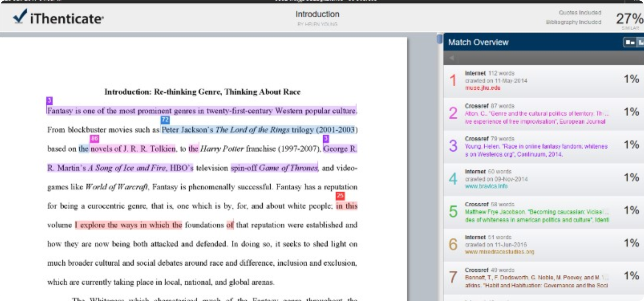Click the purple marker above "George R."
Image resolution: width=644 pixels, height=301 pixels.
326,138
